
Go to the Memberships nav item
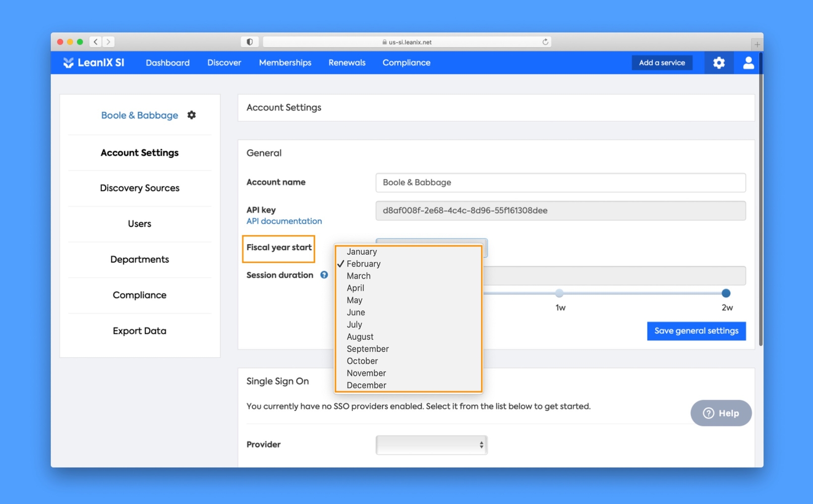[x=285, y=63]
